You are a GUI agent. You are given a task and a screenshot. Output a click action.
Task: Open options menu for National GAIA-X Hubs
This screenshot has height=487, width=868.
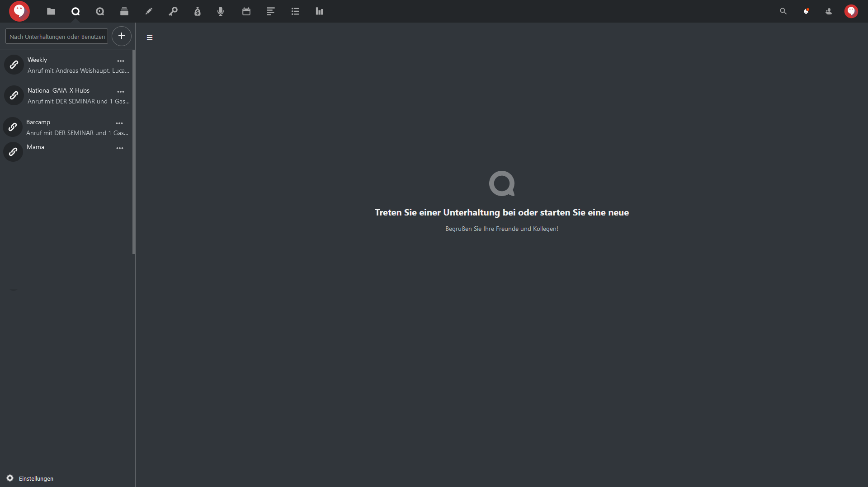coord(121,92)
